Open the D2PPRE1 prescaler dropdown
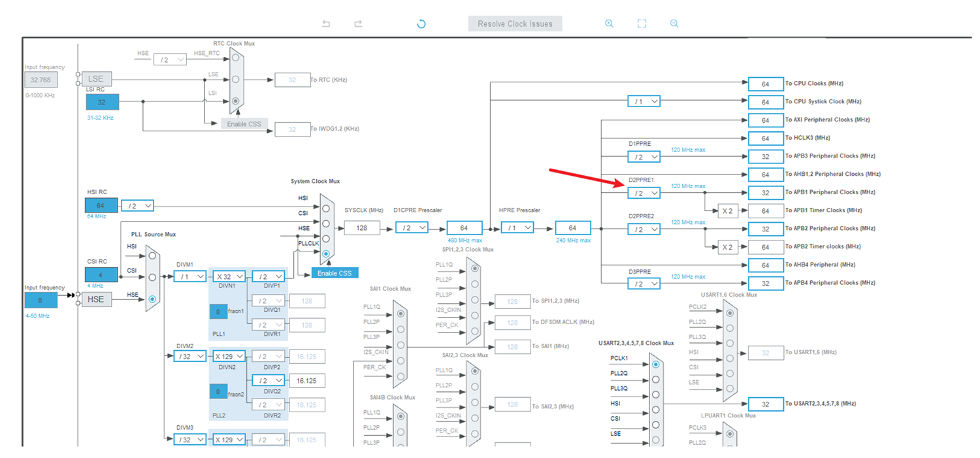 point(644,193)
